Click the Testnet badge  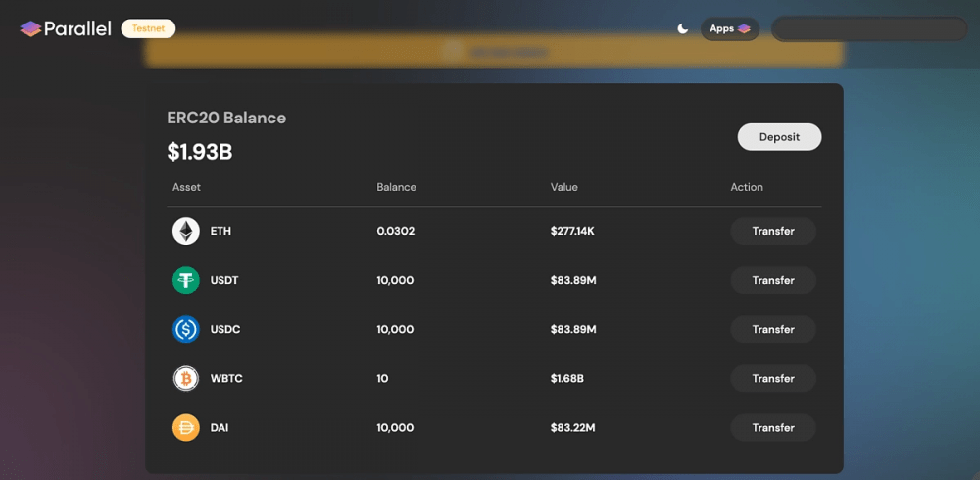(148, 28)
